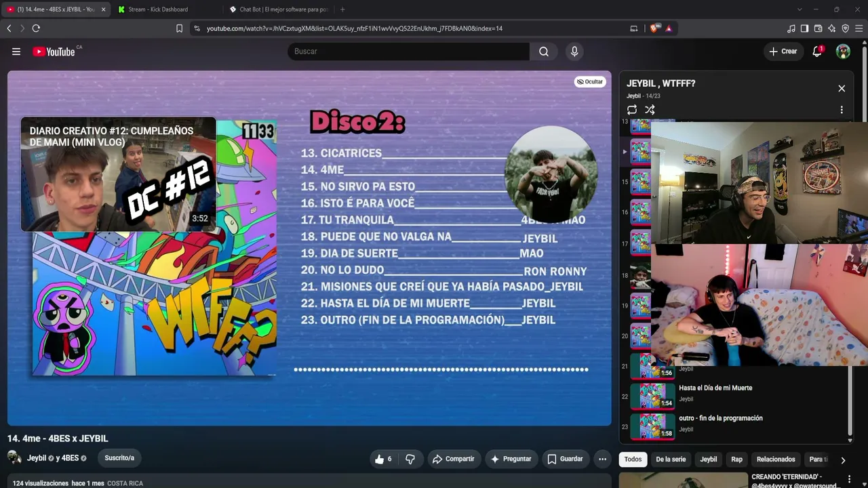Screen dimensions: 868x488
Task: Open the Jeybil channel avatar
Action: [x=14, y=458]
